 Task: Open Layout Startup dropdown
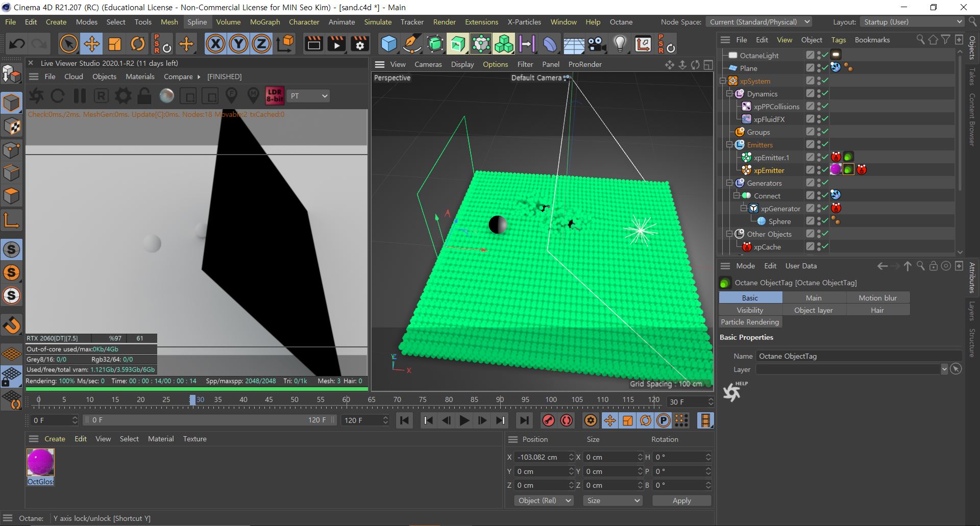(x=912, y=22)
